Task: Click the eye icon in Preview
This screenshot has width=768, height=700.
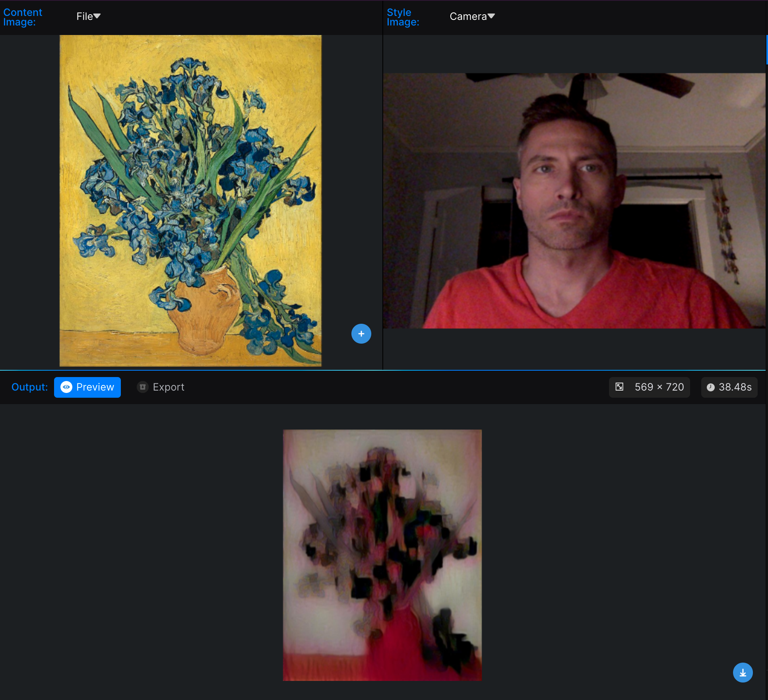Action: click(x=66, y=387)
